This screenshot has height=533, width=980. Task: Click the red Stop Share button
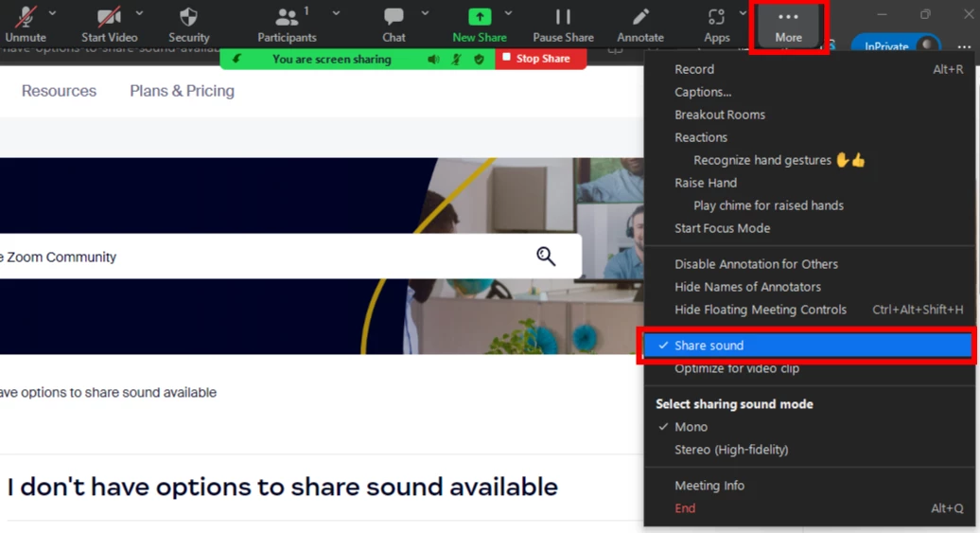[541, 59]
